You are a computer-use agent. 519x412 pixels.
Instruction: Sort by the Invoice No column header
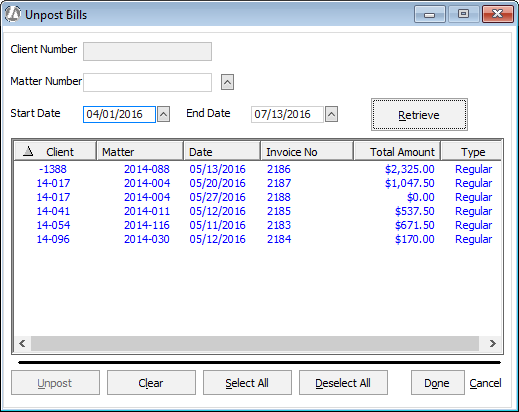point(307,152)
